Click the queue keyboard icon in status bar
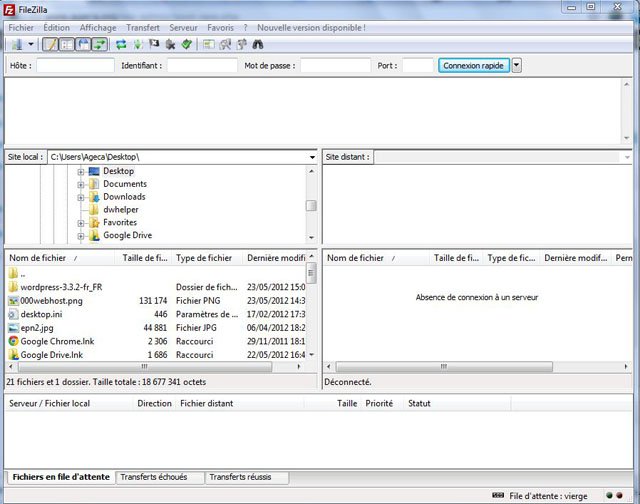This screenshot has height=504, width=640. [498, 495]
